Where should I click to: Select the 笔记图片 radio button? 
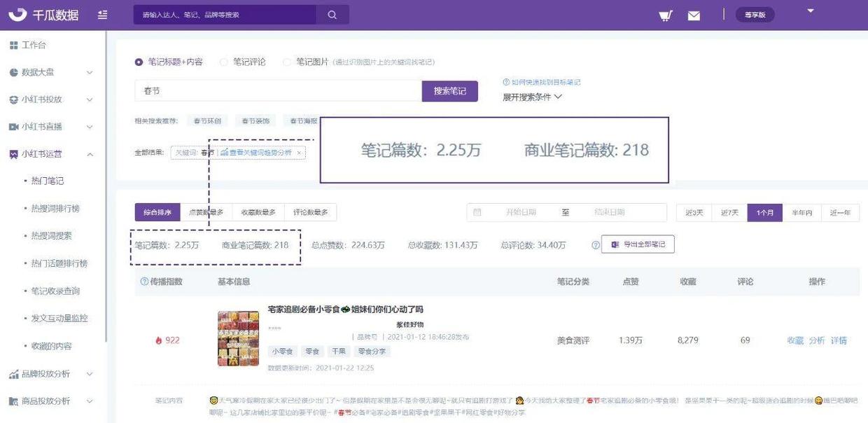(x=286, y=62)
